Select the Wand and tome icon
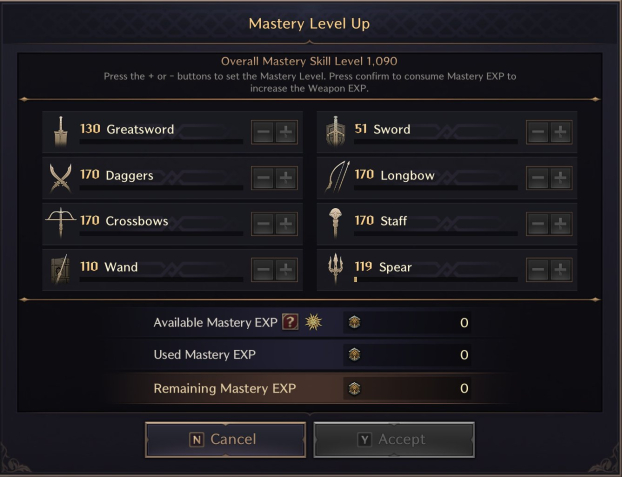 click(x=60, y=269)
